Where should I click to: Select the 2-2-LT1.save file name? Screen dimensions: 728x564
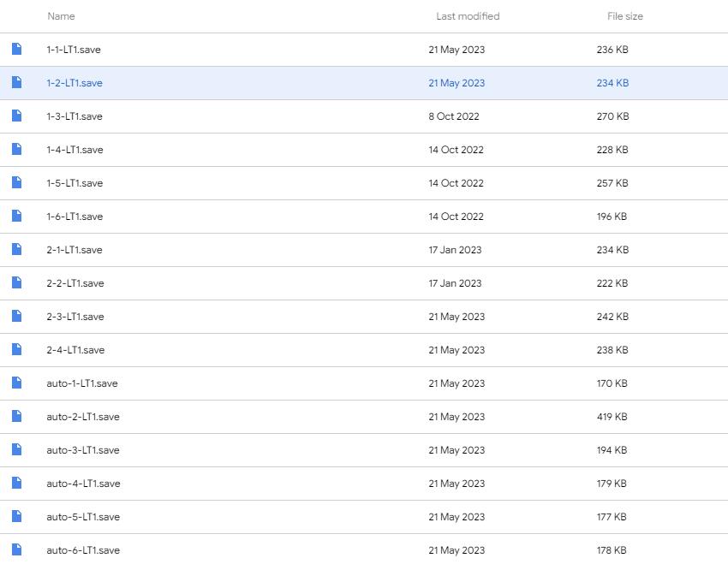[75, 283]
